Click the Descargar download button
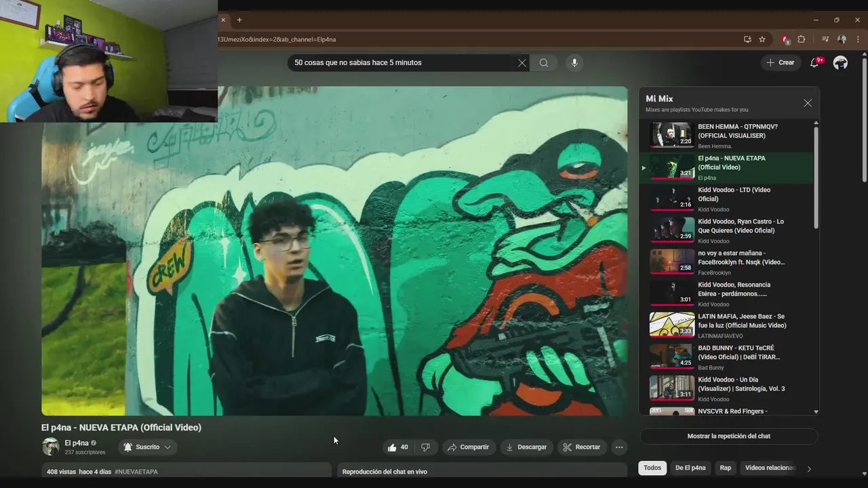The image size is (868, 488). pos(526,447)
